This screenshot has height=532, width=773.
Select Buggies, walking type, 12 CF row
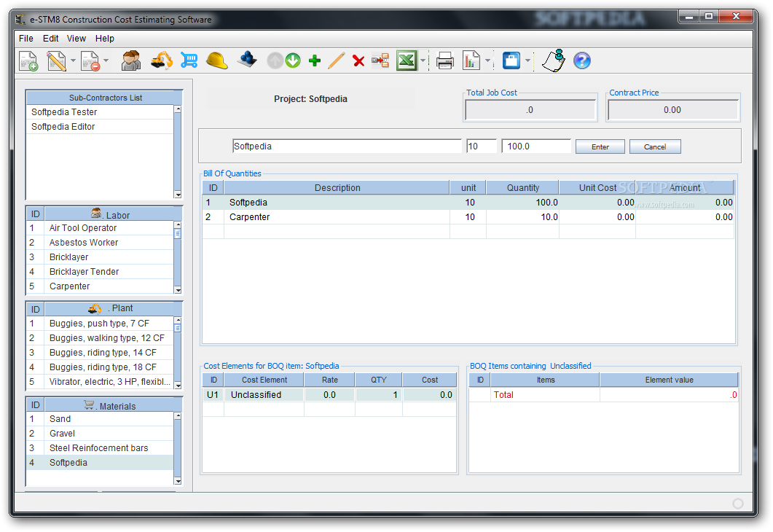pos(100,337)
